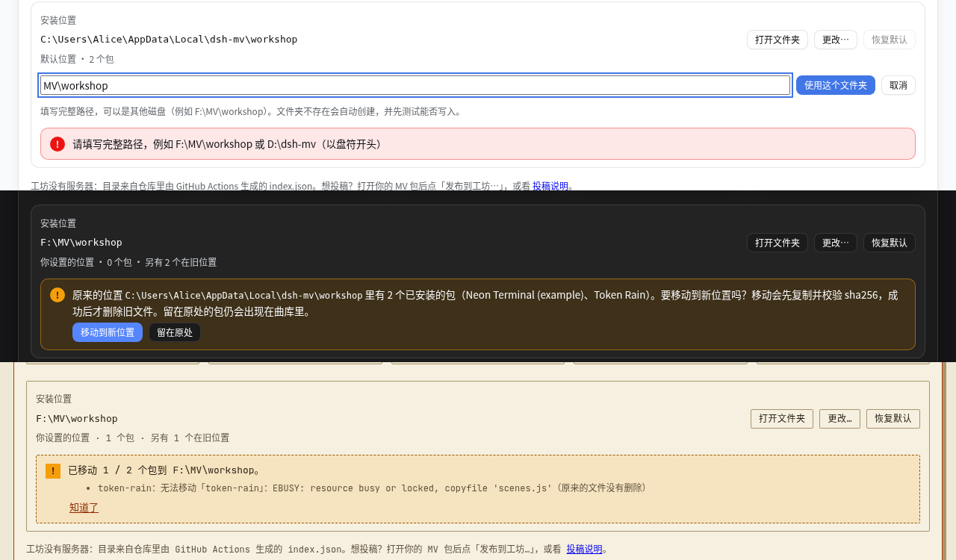Click the text 默认位置 · 2 个包
This screenshot has height=560, width=956.
(x=77, y=59)
